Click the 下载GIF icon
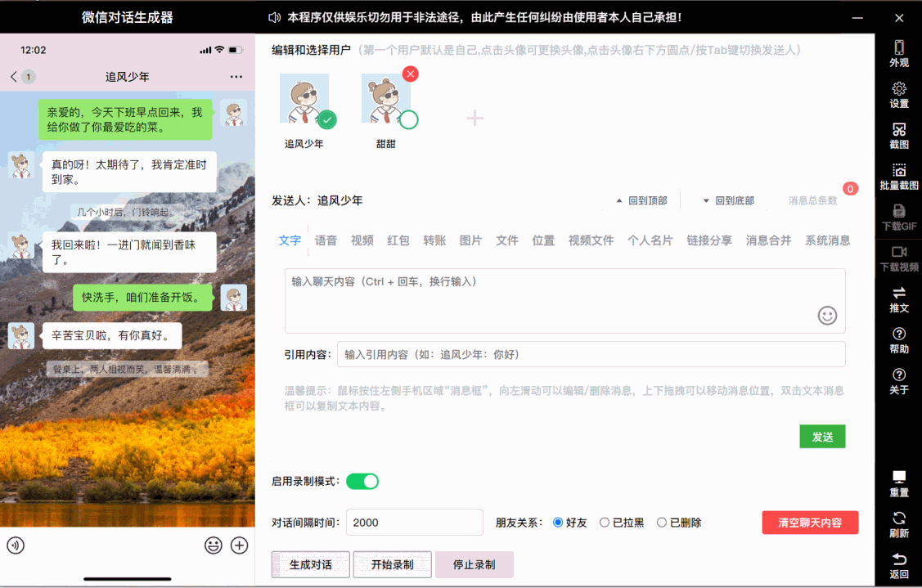 click(898, 211)
